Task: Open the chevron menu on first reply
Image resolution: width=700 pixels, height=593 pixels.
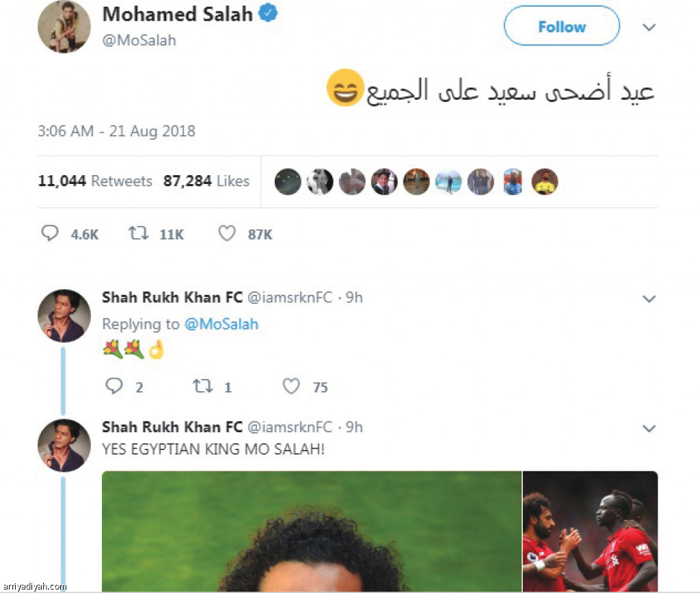Action: coord(649,299)
